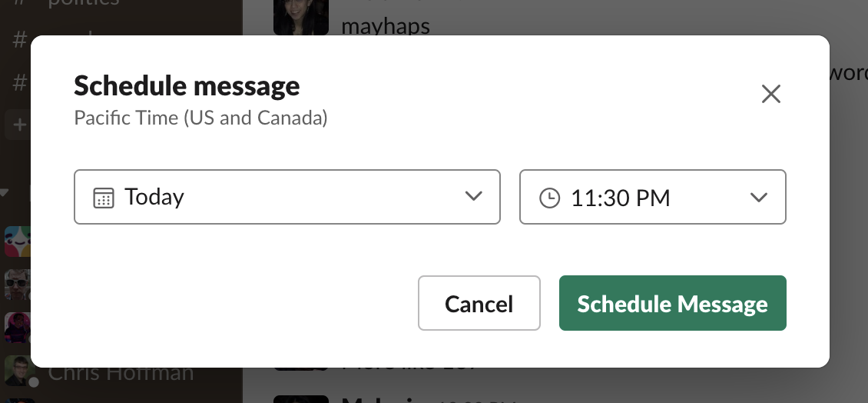Screen dimensions: 868x403
Task: Click Chris Hoffman's presence status dot
Action: pyautogui.click(x=34, y=381)
